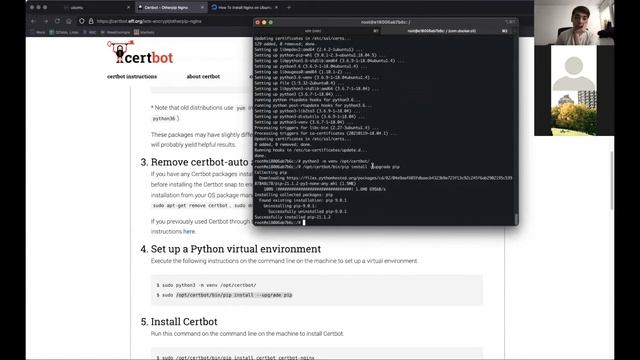Follow the 'here' instructions link
This screenshot has height=360, width=640.
[189, 231]
